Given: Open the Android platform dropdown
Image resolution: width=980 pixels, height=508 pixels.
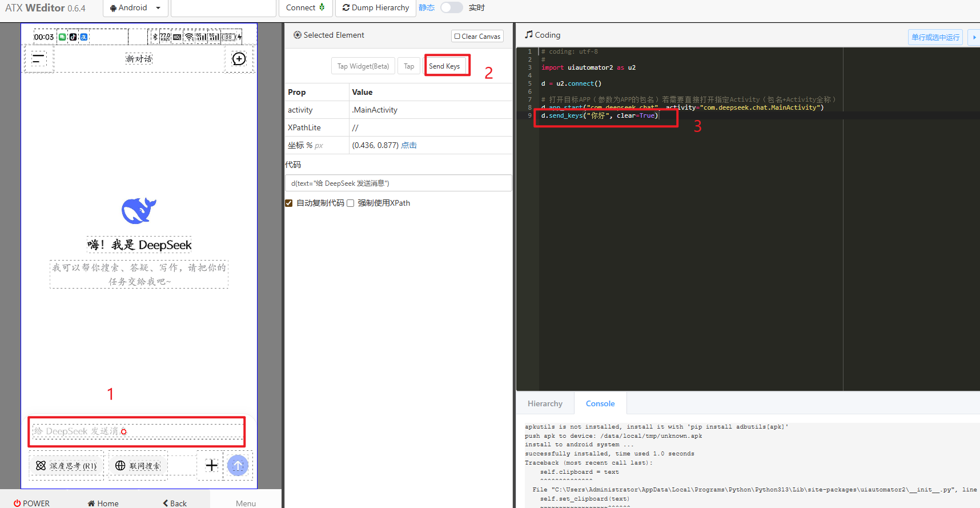Looking at the screenshot, I should pos(135,8).
